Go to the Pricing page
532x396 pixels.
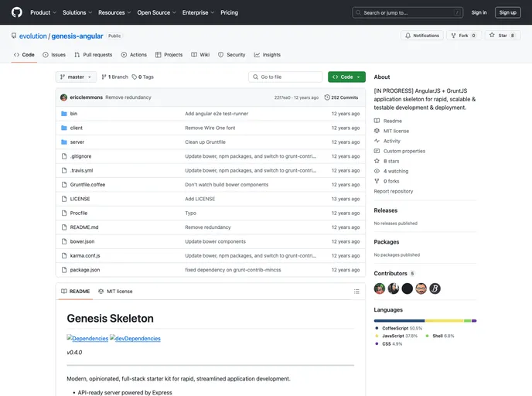(x=229, y=12)
